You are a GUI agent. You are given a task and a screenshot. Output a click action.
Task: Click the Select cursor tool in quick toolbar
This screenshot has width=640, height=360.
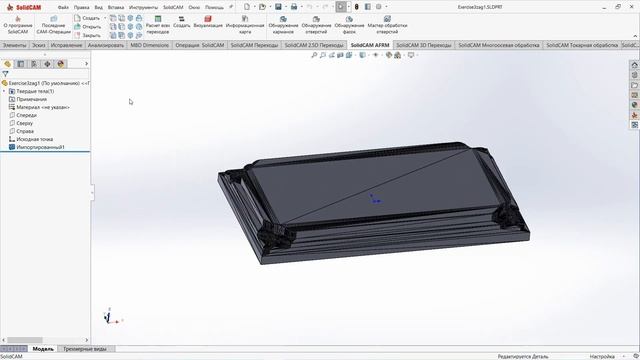(341, 7)
